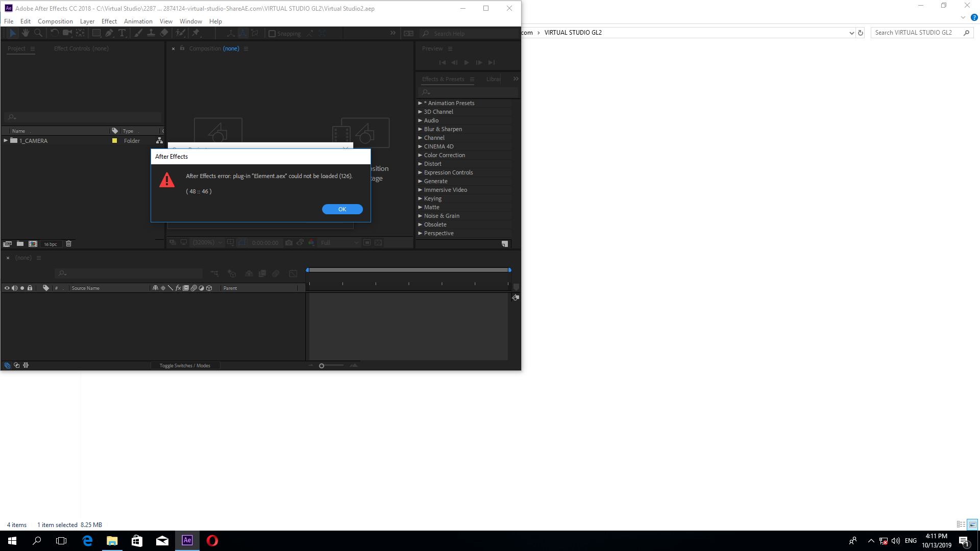Click the Snapping toggle checkbox
The height and width of the screenshot is (551, 980).
272,33
